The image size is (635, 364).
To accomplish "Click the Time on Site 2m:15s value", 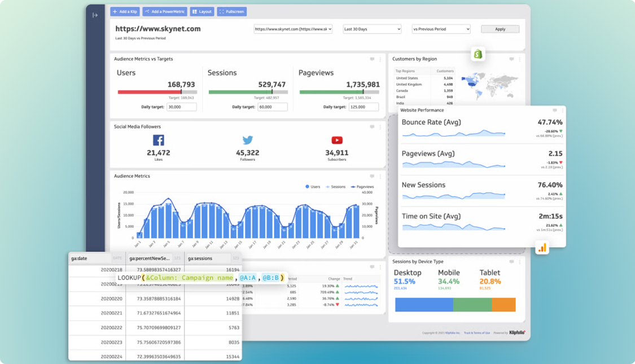I will point(550,216).
